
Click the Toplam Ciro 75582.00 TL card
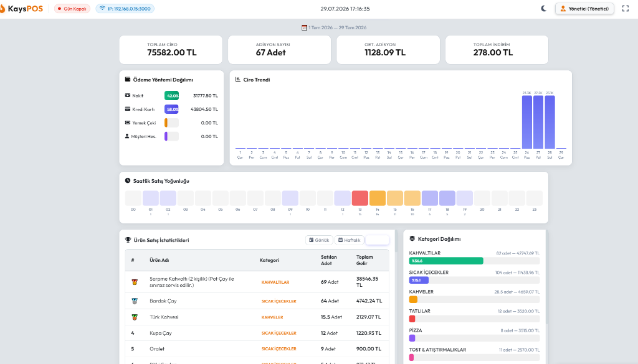(171, 50)
